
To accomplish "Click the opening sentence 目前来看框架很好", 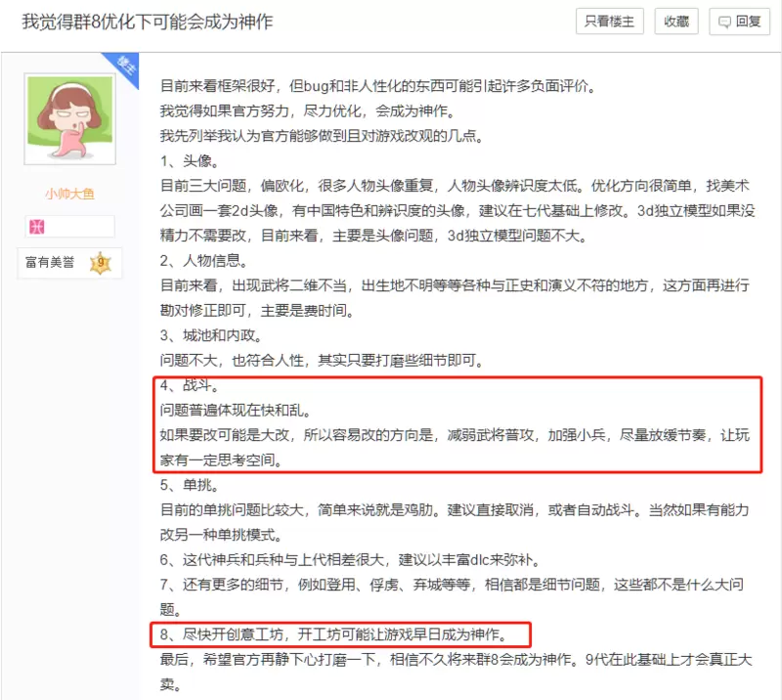I will click(x=378, y=86).
